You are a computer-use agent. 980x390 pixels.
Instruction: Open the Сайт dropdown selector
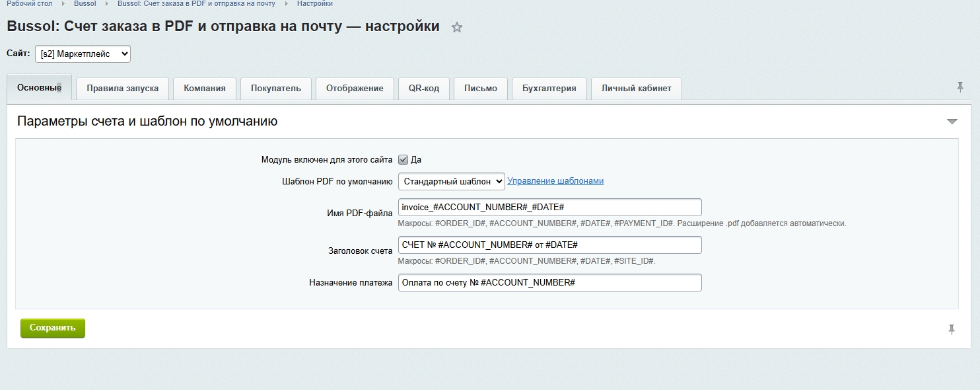(x=83, y=54)
